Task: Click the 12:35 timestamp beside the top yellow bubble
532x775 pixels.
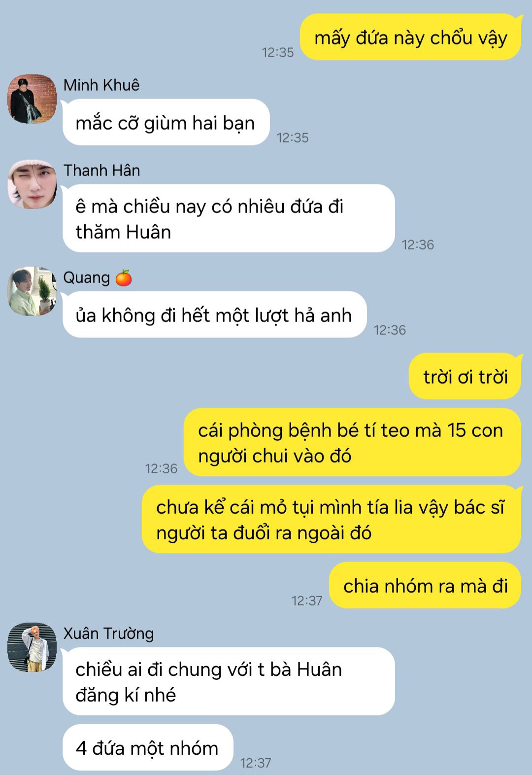Action: pos(277,52)
